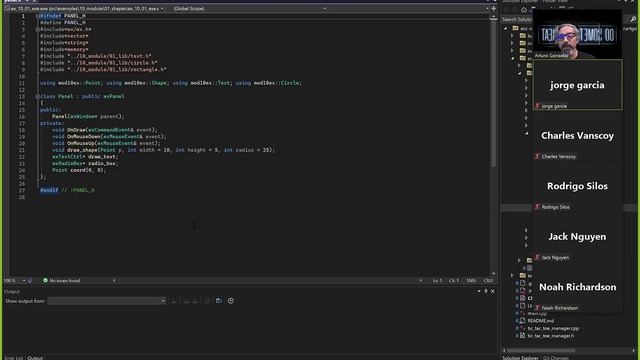Image resolution: width=640 pixels, height=360 pixels.
Task: Click Charles Vanscoy's muted microphone icon
Action: pyautogui.click(x=537, y=156)
